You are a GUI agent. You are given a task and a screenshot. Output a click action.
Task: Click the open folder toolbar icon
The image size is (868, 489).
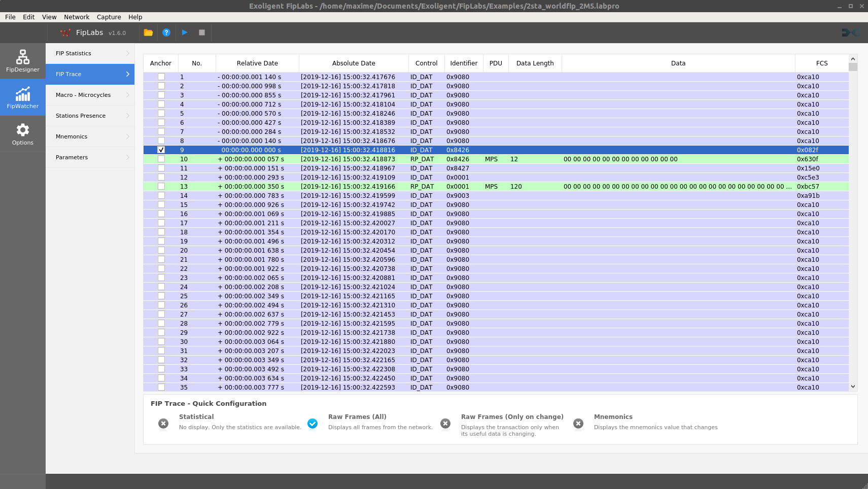pyautogui.click(x=148, y=32)
